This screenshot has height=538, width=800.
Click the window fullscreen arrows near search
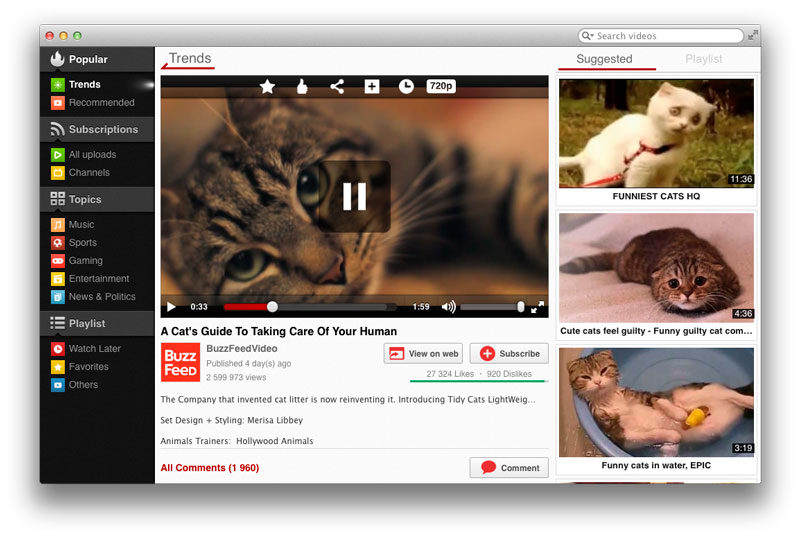pyautogui.click(x=753, y=36)
